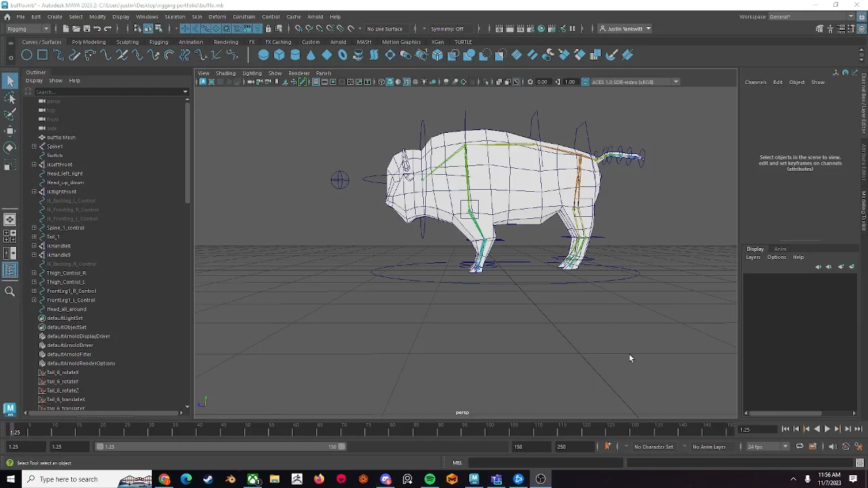Switch to the Animation shelf tab
The width and height of the screenshot is (868, 488).
coord(191,42)
